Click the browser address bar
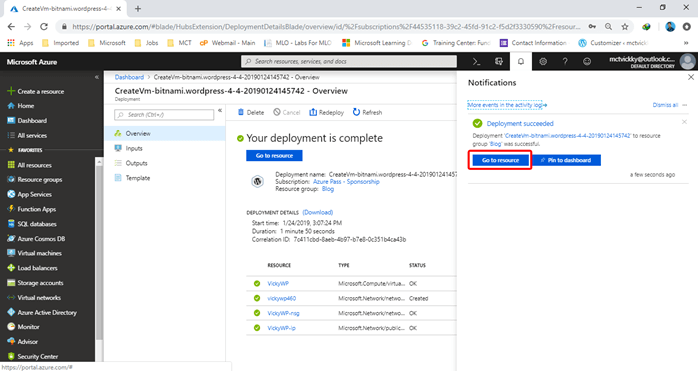 [x=326, y=27]
